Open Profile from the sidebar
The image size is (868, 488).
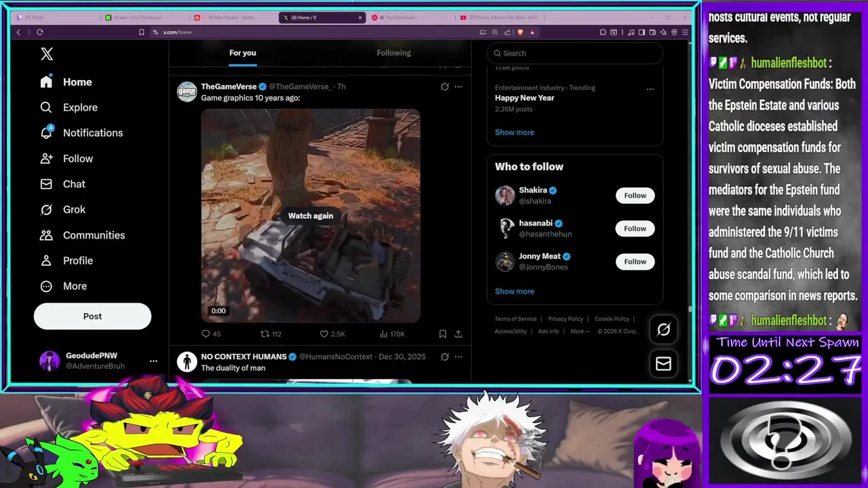(66, 260)
